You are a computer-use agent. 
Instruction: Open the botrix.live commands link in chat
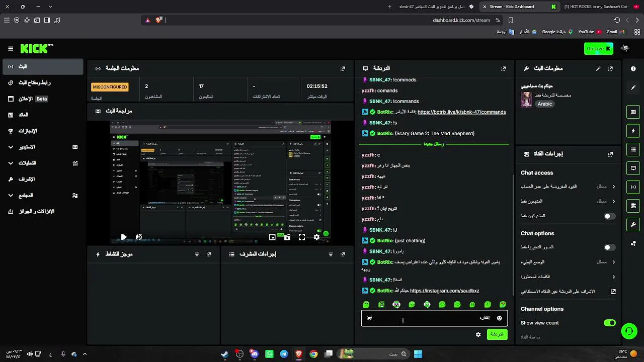coord(461,112)
